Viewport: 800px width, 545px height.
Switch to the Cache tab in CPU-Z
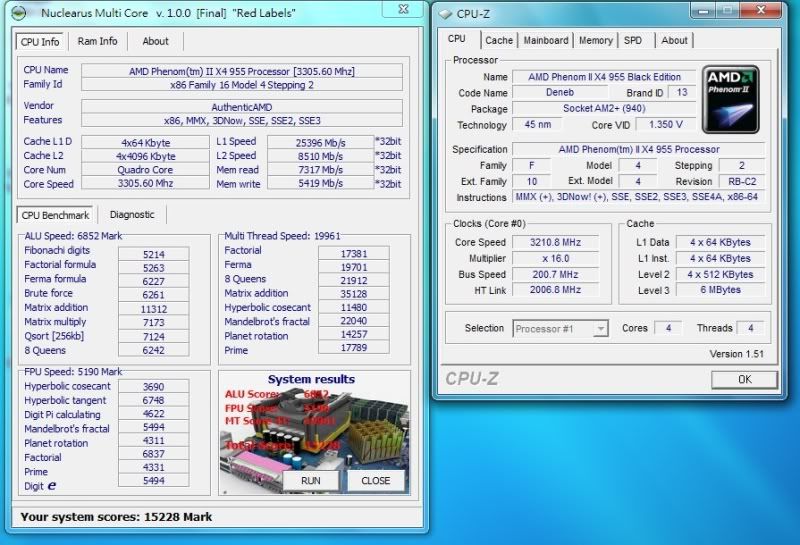[x=498, y=40]
